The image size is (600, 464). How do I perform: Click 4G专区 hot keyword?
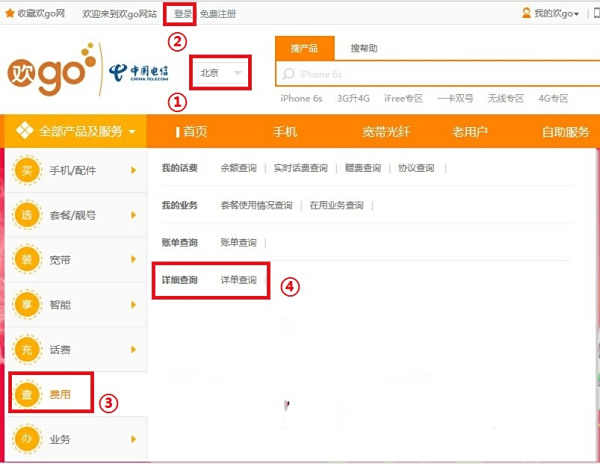553,98
